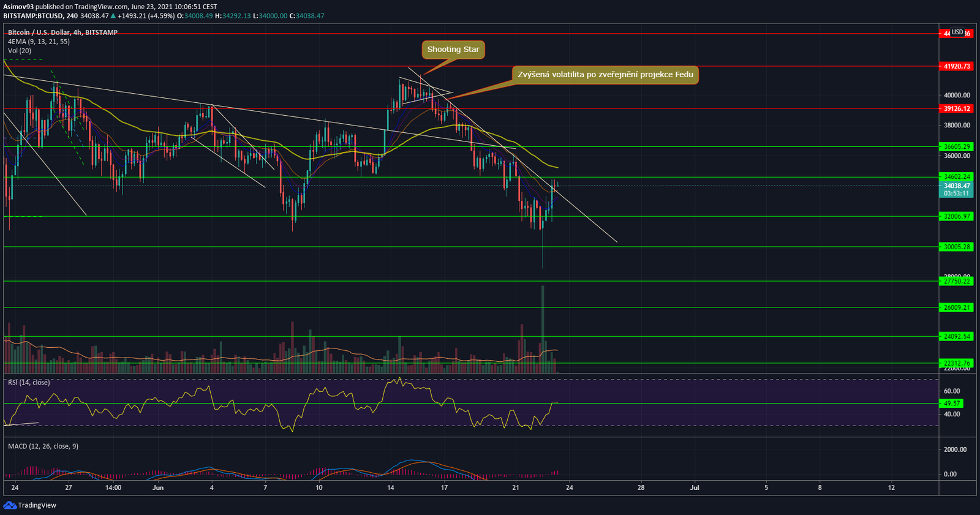Select the Shooting Star callout label
This screenshot has height=515, width=980.
click(x=453, y=50)
